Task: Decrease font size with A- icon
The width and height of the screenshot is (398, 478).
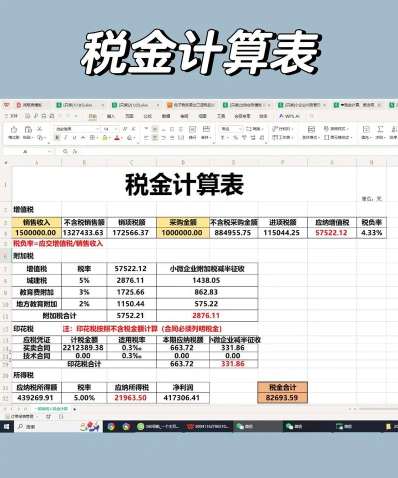Action: click(133, 129)
